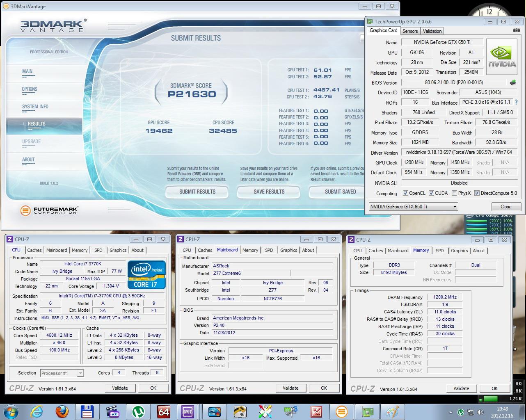This screenshot has width=526, height=420.
Task: Click the GPU-Z BIOS save chip icon
Action: (x=513, y=82)
